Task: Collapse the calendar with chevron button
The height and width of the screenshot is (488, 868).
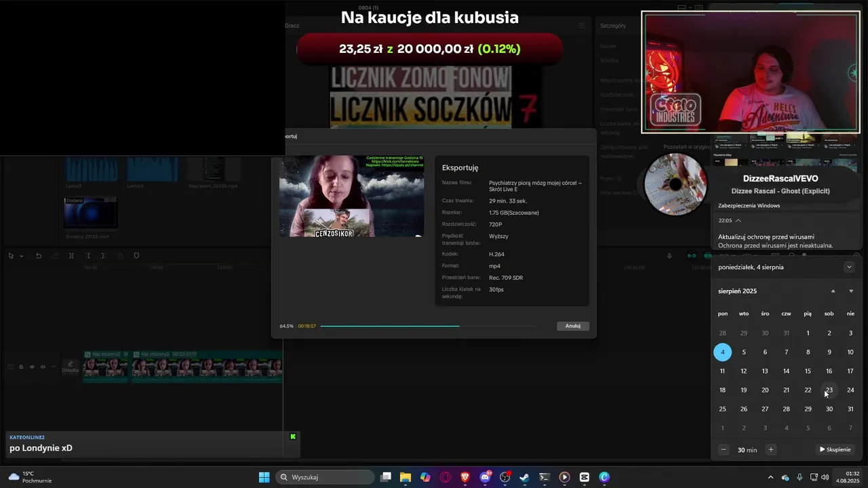Action: [x=849, y=267]
